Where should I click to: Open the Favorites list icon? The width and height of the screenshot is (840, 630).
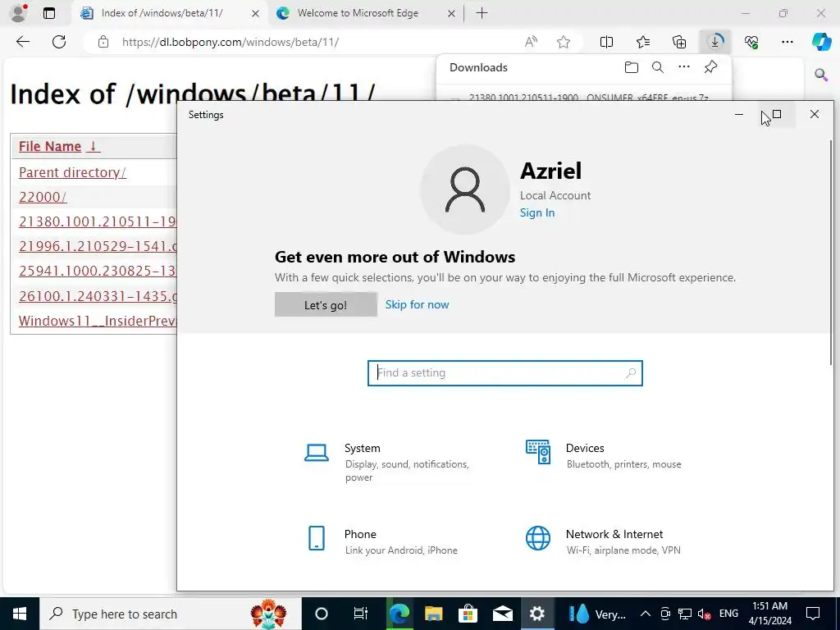(x=643, y=42)
